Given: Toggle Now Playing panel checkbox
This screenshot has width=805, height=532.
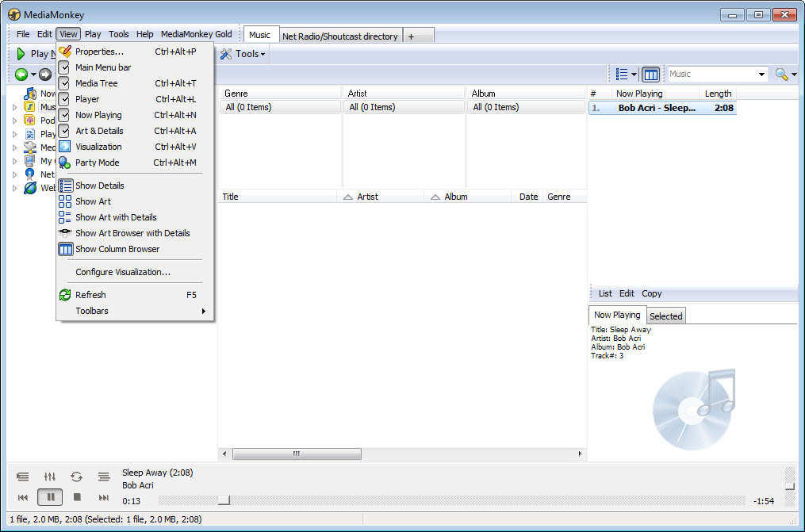Looking at the screenshot, I should tap(64, 115).
